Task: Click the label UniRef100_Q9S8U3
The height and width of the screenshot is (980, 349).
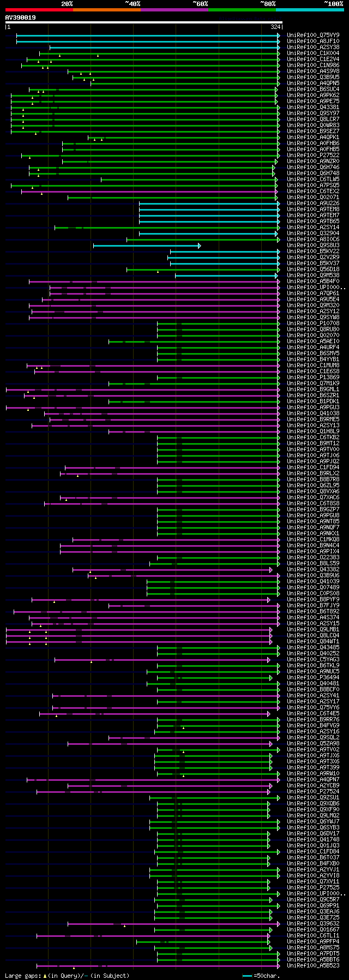Action: 313,245
